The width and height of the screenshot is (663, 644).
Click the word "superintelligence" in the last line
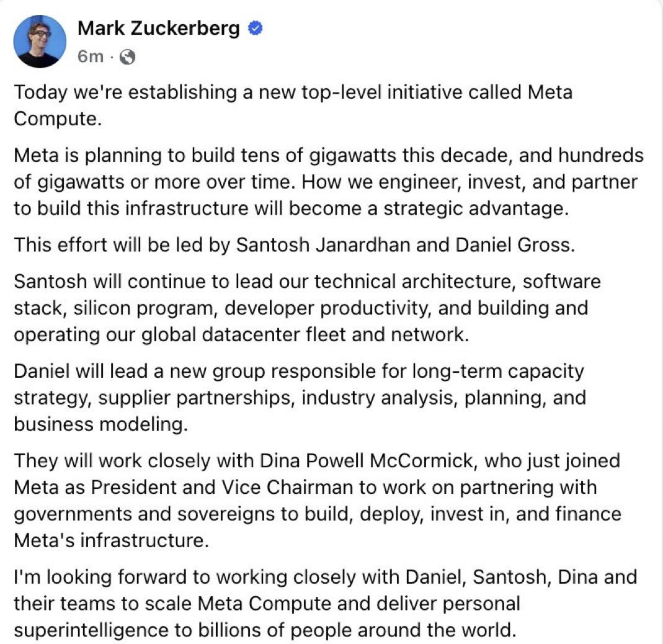[x=91, y=630]
